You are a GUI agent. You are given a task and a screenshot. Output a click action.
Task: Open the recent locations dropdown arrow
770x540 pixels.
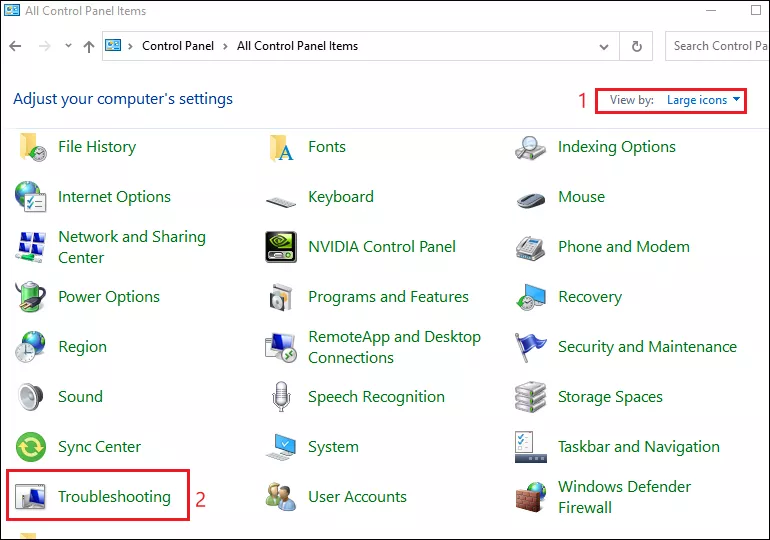[x=68, y=46]
